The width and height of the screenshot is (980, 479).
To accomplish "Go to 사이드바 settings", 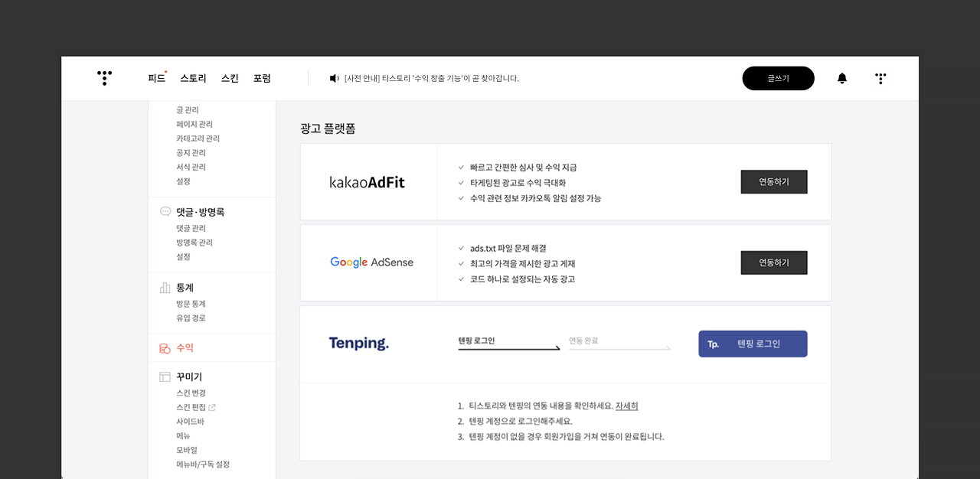I will (x=190, y=422).
